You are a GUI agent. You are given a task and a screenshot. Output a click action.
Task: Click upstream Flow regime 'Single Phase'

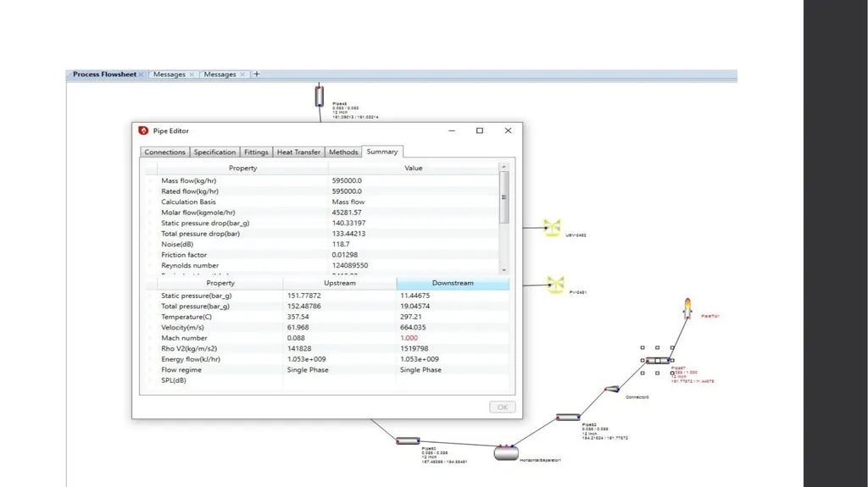pos(308,369)
